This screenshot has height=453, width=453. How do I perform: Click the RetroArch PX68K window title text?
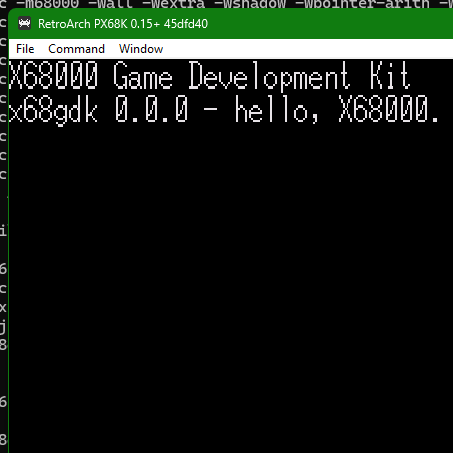pos(123,24)
